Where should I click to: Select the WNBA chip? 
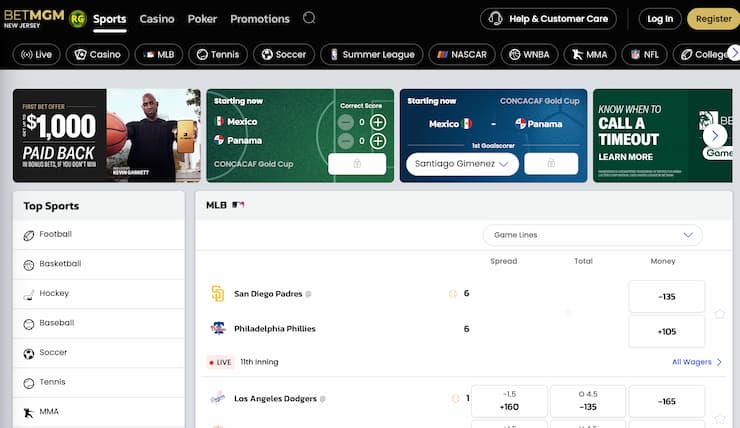[530, 55]
